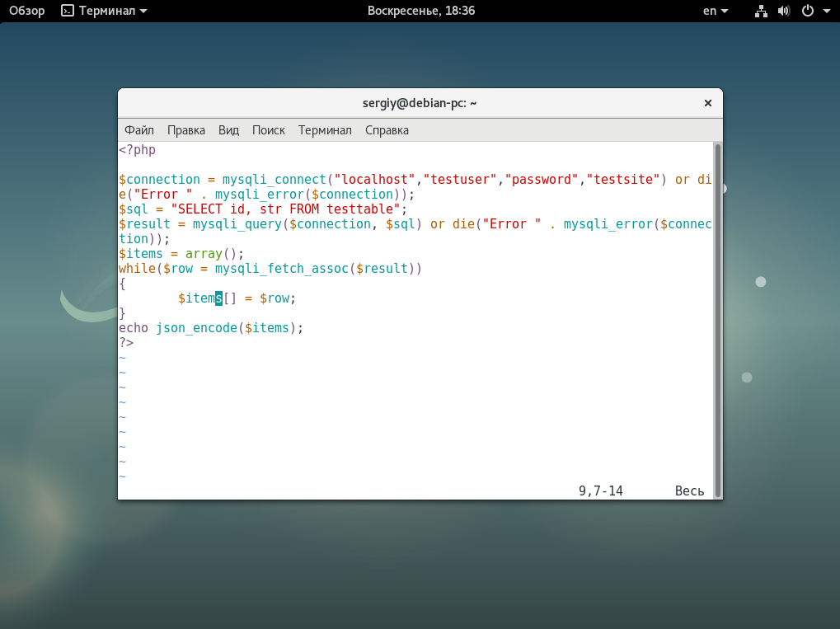Screen dimensions: 840x629
Task: Click the power icon in system tray
Action: click(807, 11)
